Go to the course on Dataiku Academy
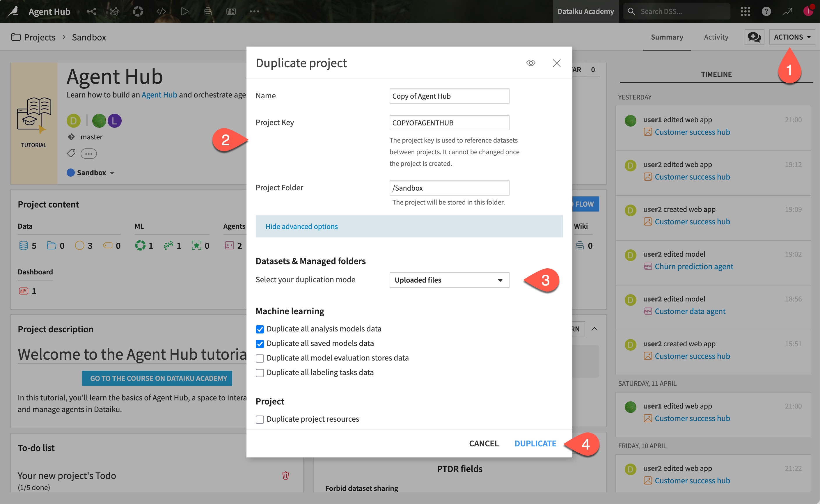 point(157,378)
